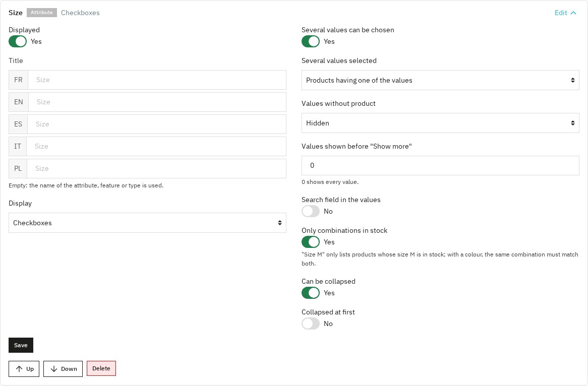This screenshot has width=588, height=386.
Task: Save the filter settings
Action: pos(21,345)
